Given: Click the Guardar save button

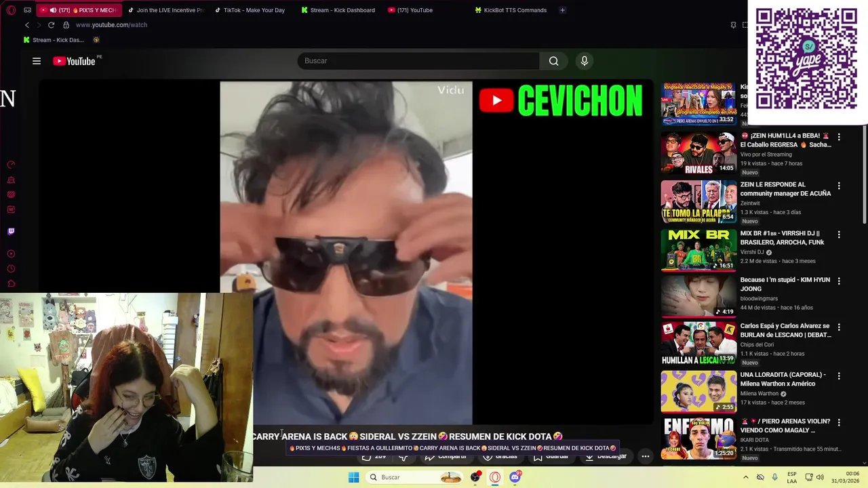Looking at the screenshot, I should (550, 456).
